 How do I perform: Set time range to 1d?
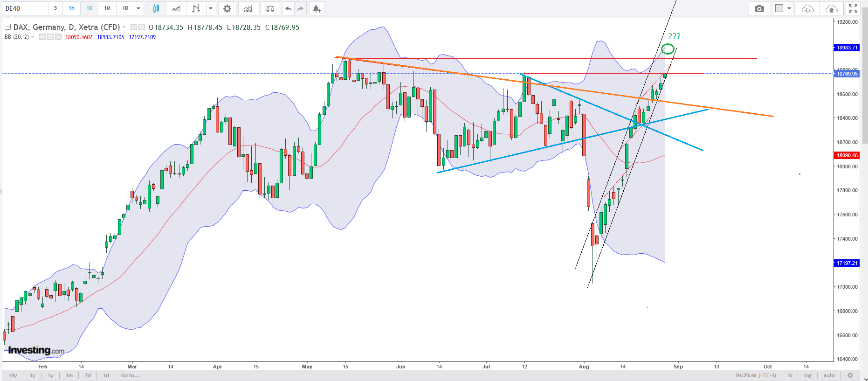click(x=106, y=375)
